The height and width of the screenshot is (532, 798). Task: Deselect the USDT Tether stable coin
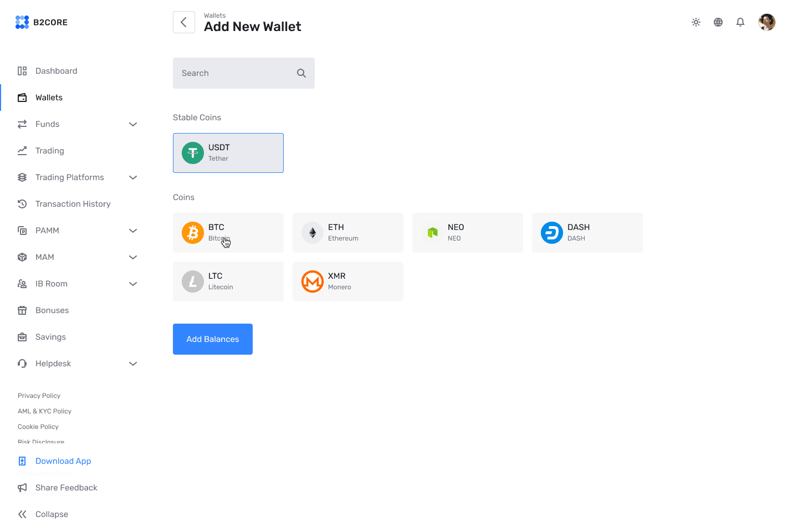[x=228, y=152]
